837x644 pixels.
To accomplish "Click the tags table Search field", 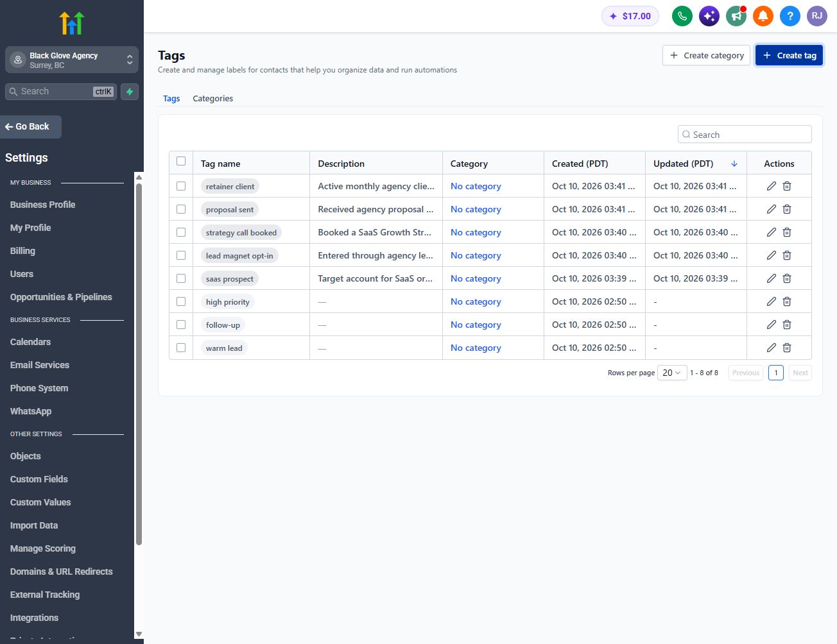I will point(745,135).
